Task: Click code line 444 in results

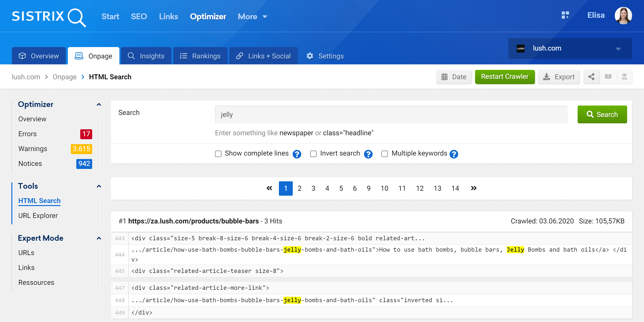Action: click(371, 255)
